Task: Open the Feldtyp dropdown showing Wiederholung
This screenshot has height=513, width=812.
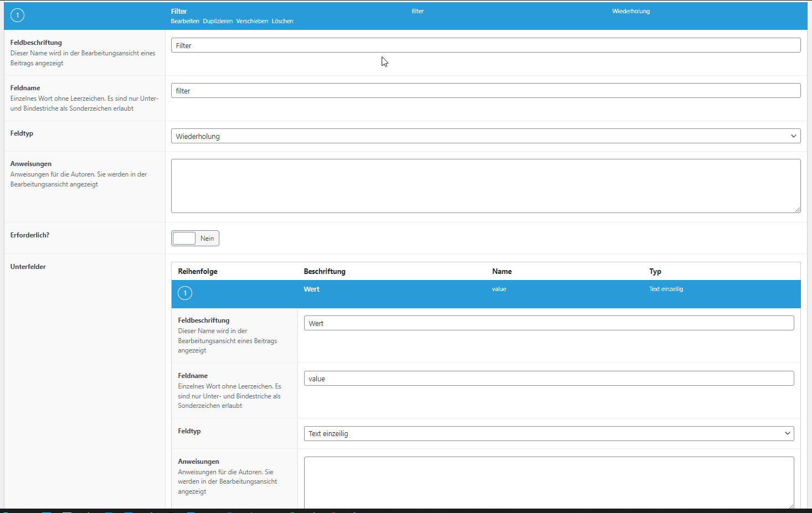Action: [x=485, y=136]
